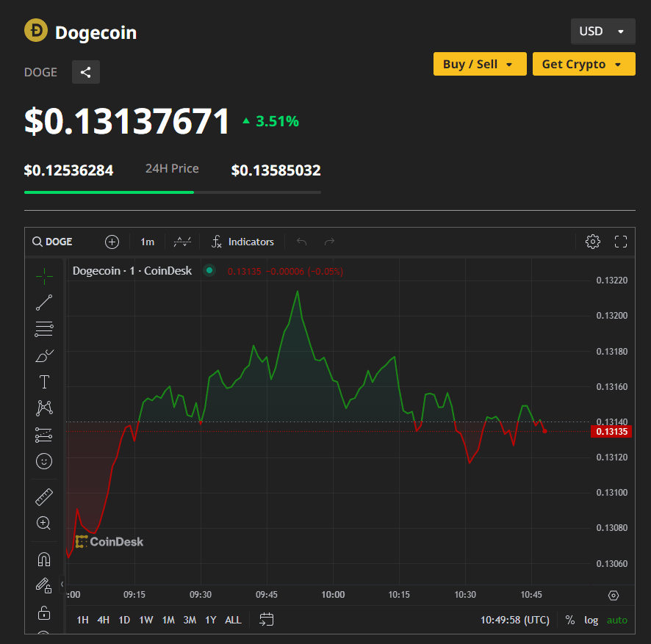Select the brush drawing tool

(x=44, y=355)
